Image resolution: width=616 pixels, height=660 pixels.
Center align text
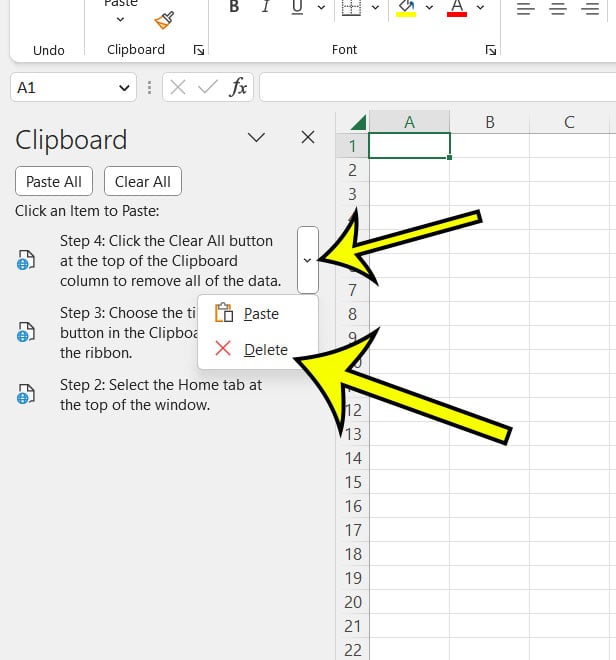(x=558, y=8)
